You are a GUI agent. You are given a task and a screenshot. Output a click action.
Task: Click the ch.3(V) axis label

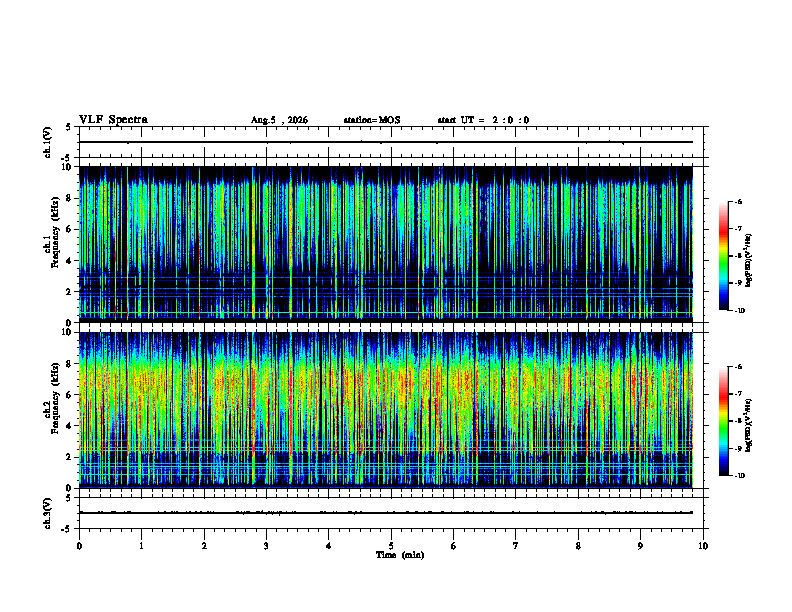point(48,513)
